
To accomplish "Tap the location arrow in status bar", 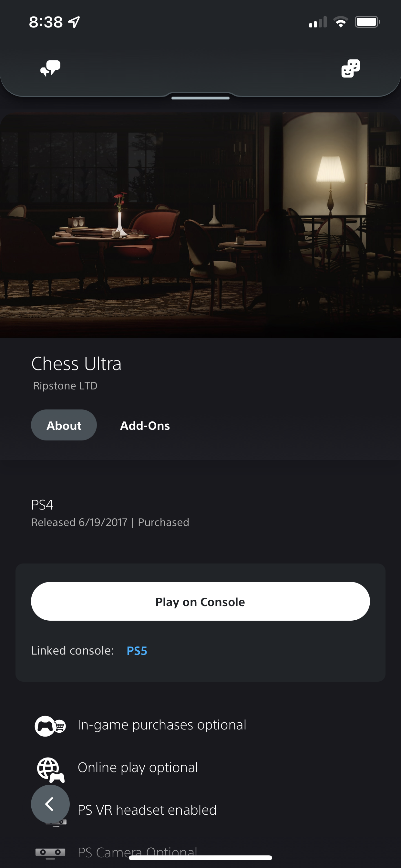I will pyautogui.click(x=74, y=22).
